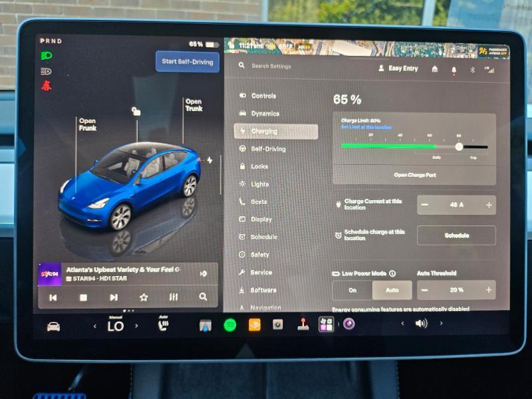Click the car controls icon in dock

tap(53, 327)
